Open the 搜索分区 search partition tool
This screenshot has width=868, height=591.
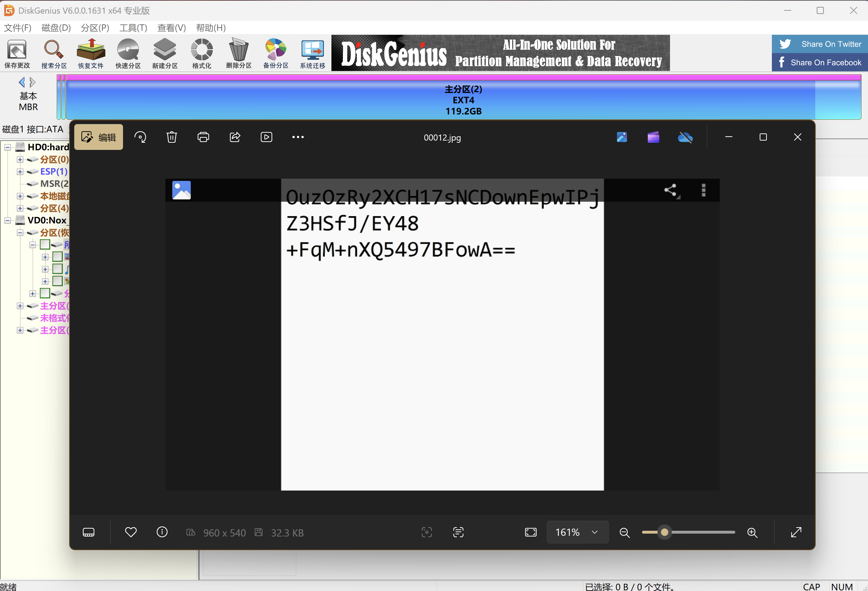54,54
